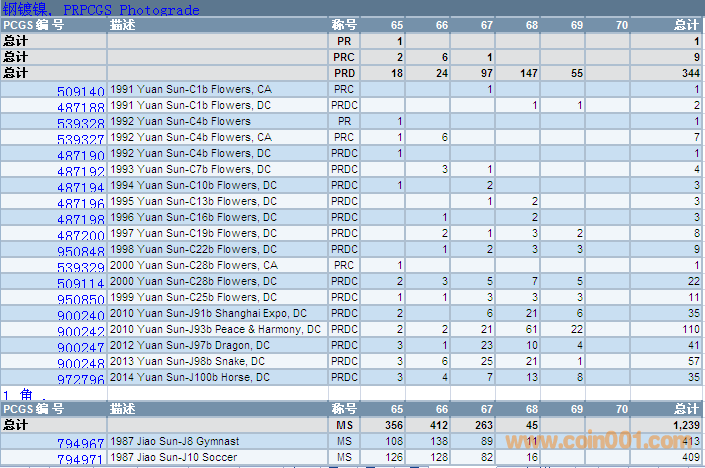The image size is (705, 468).
Task: Open coin entry 950848
Action: pos(81,251)
